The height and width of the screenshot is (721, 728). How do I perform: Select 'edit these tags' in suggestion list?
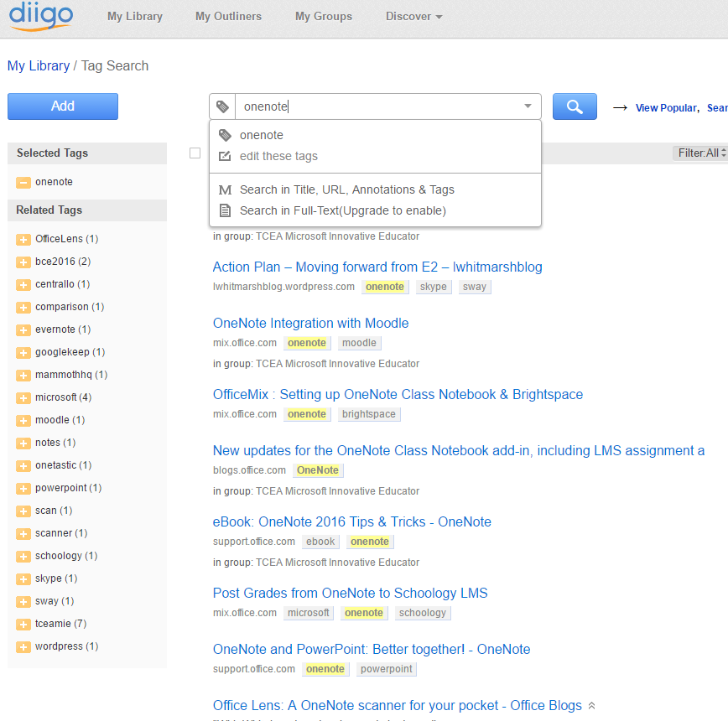(278, 156)
